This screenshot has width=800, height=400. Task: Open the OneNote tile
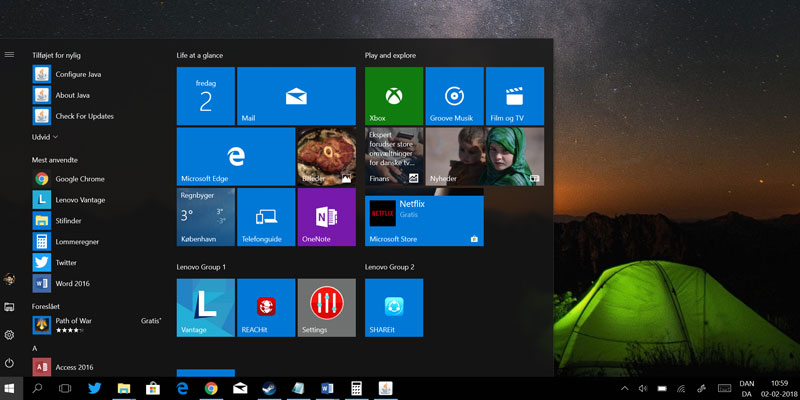tap(327, 217)
